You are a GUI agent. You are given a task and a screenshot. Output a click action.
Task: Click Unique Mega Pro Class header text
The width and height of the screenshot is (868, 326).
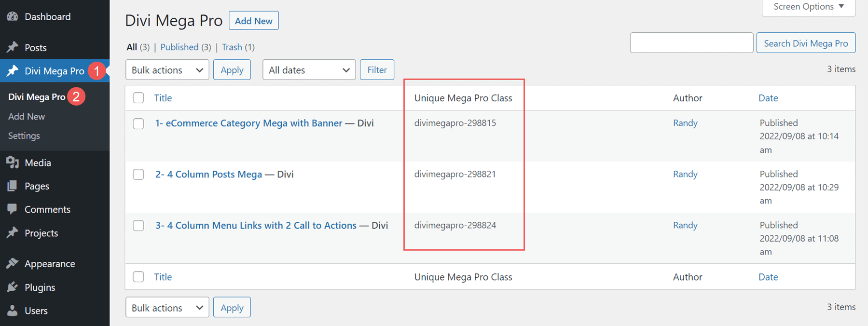[x=463, y=98]
